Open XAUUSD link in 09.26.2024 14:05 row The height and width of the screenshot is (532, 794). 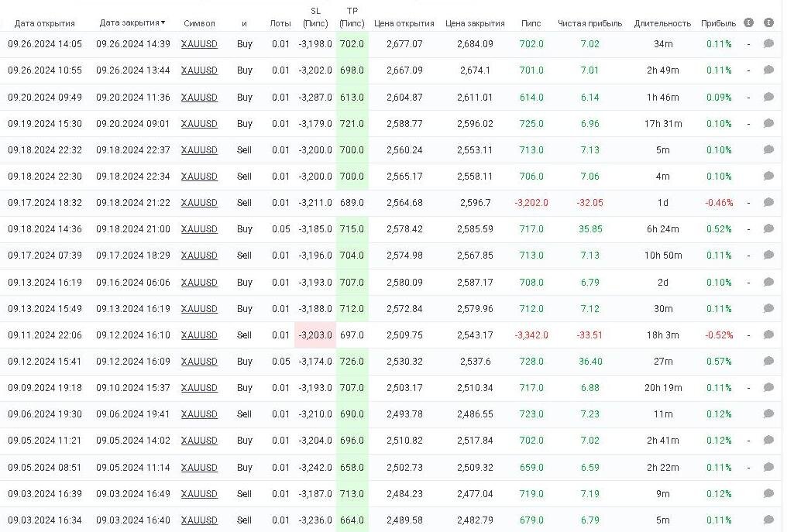(199, 44)
